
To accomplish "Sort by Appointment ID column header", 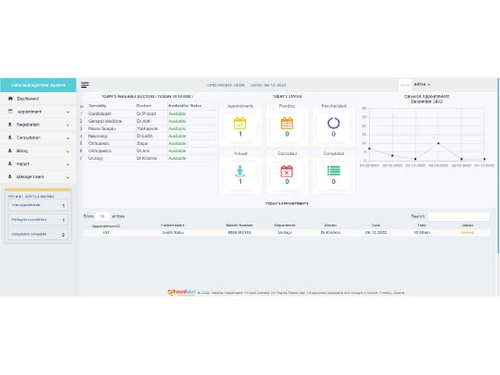I will coord(106,226).
